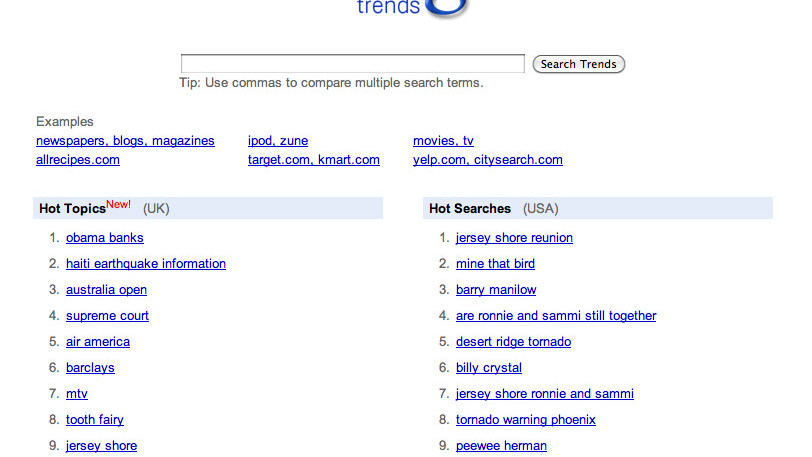View haiti earthquake information topic

pyautogui.click(x=146, y=264)
